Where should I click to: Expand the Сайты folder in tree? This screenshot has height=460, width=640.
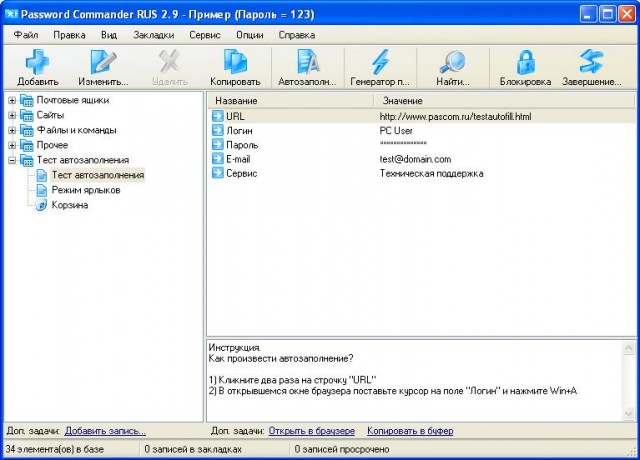click(12, 115)
